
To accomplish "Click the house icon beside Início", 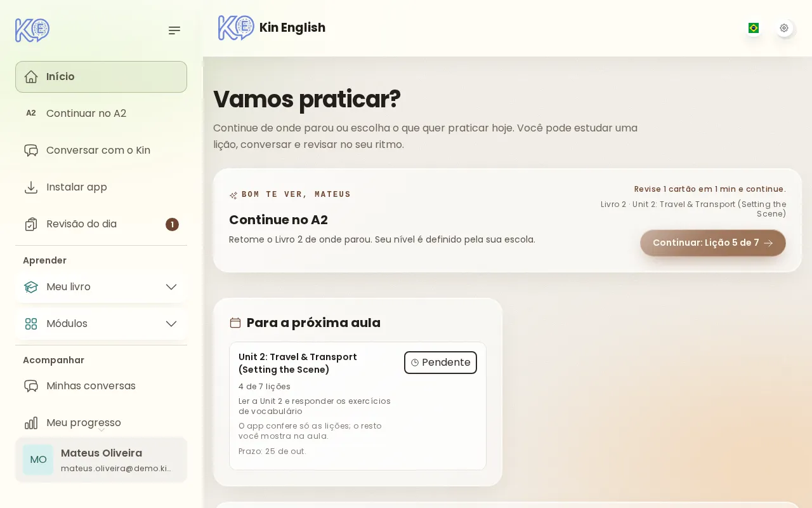I will pyautogui.click(x=31, y=77).
